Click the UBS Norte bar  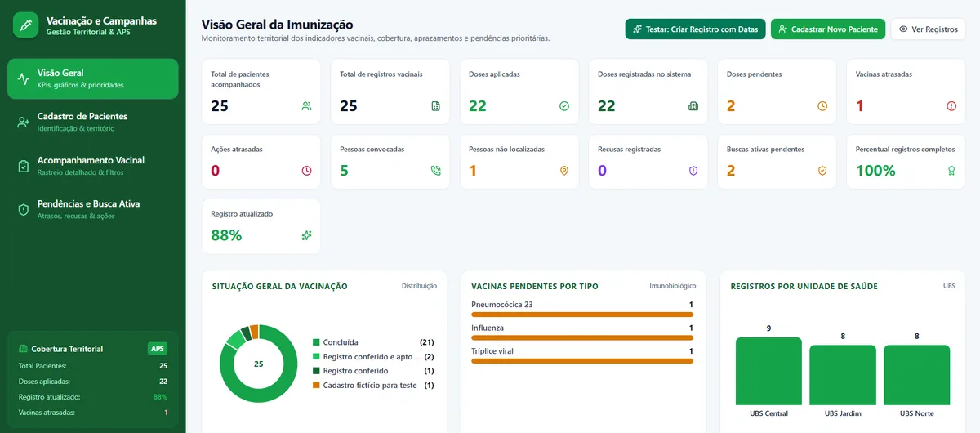tap(917, 374)
